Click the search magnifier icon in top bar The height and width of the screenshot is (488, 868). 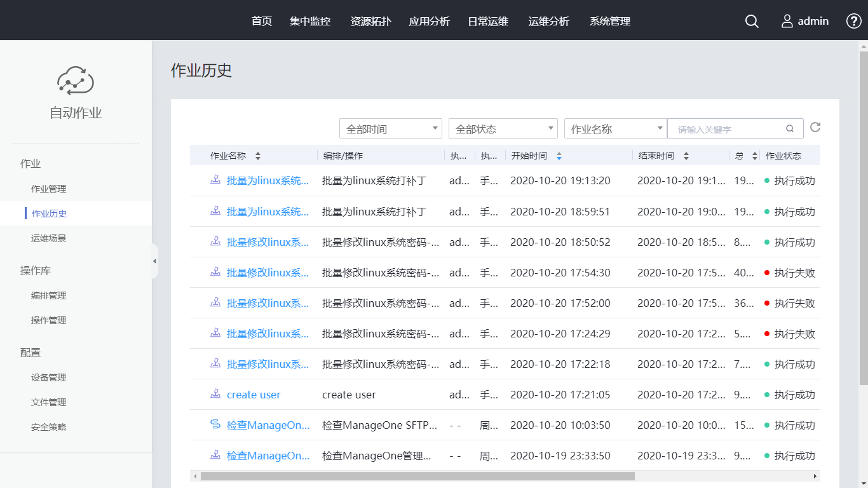point(752,21)
